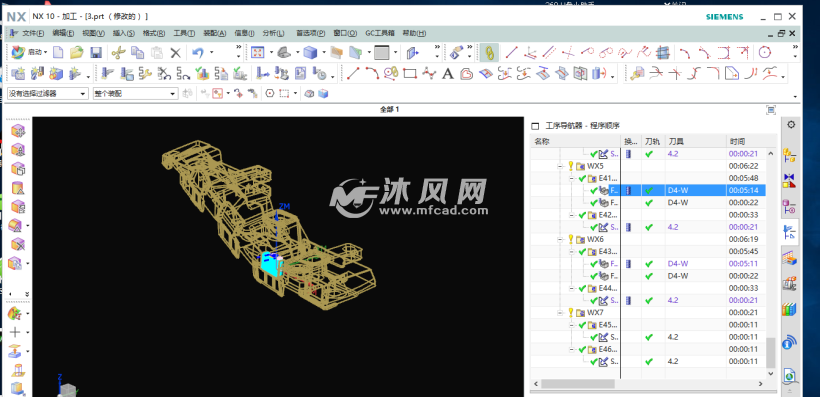Open the Internet Explorer tab in resource bar
The width and height of the screenshot is (820, 397).
click(x=789, y=375)
